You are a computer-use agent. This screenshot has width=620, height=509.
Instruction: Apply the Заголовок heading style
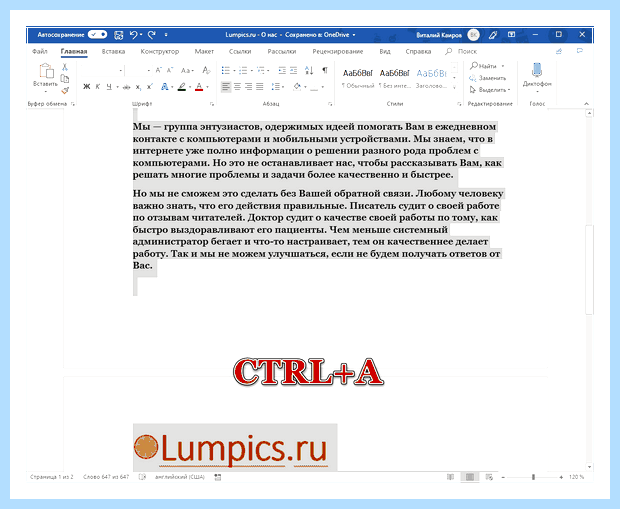tap(431, 78)
